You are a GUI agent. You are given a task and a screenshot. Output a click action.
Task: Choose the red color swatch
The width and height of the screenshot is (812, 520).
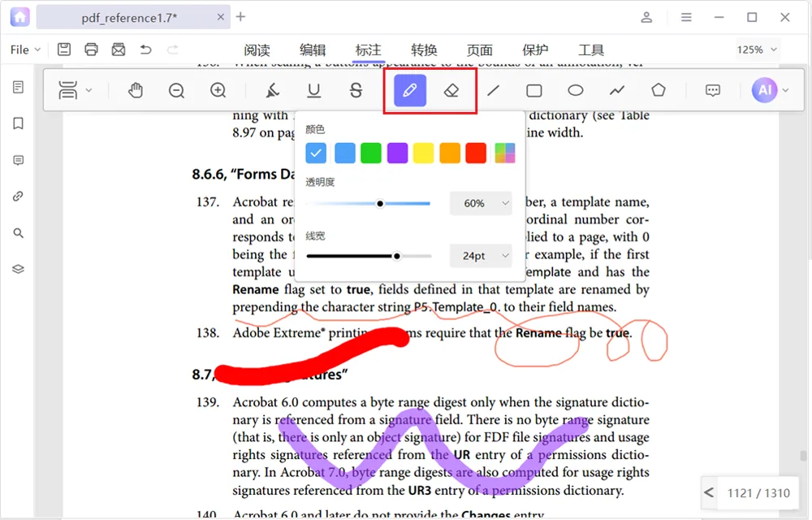point(476,154)
